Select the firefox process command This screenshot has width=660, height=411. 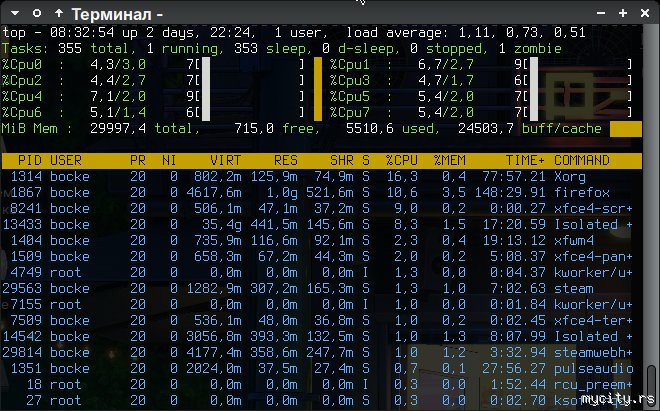point(582,193)
